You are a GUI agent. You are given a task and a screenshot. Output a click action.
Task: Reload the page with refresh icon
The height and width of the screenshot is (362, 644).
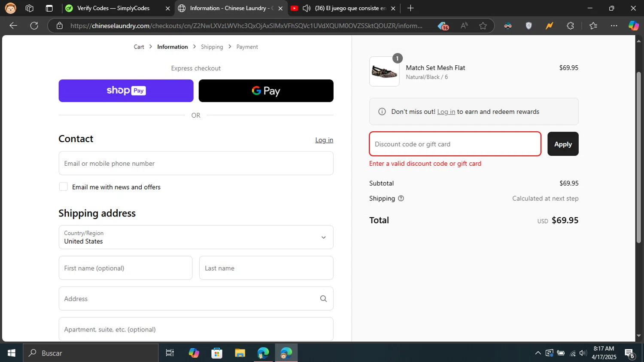pos(34,26)
